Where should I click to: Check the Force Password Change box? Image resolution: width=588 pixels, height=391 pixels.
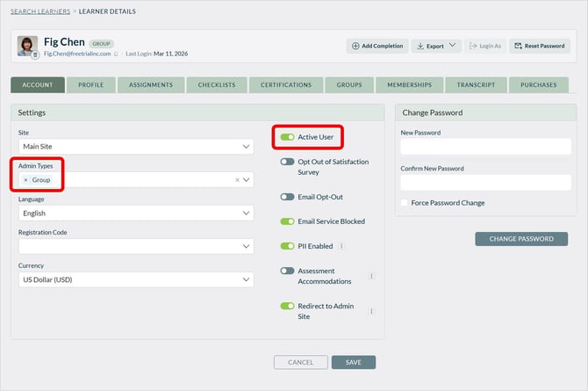(x=405, y=203)
